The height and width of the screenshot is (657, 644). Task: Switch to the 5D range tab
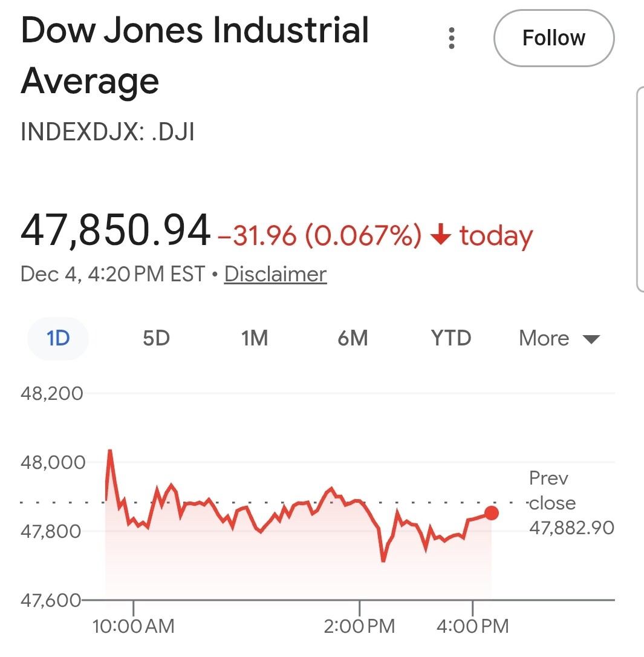(156, 338)
